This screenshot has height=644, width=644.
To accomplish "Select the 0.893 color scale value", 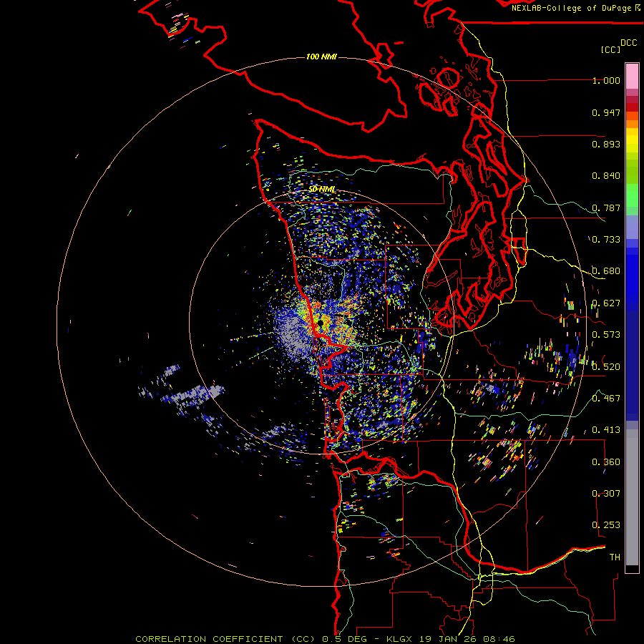I will 606,144.
